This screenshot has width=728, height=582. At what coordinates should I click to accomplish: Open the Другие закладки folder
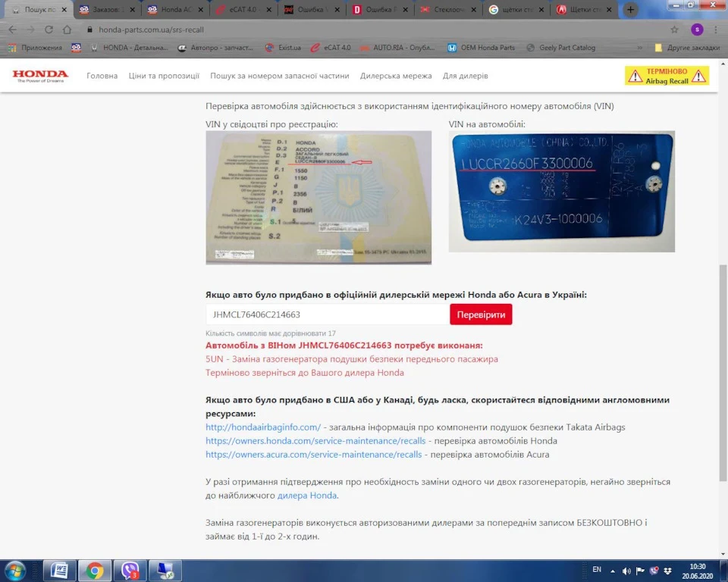point(687,47)
